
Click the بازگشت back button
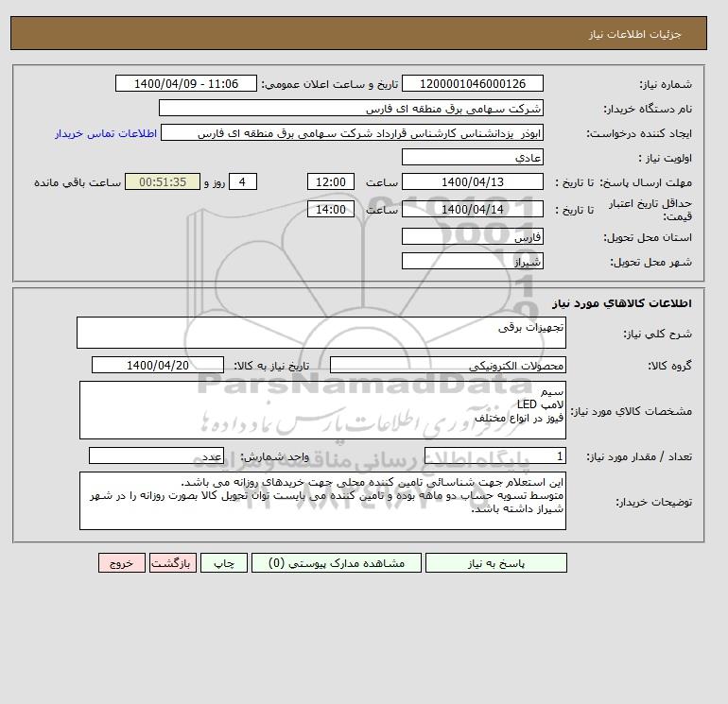pyautogui.click(x=173, y=562)
